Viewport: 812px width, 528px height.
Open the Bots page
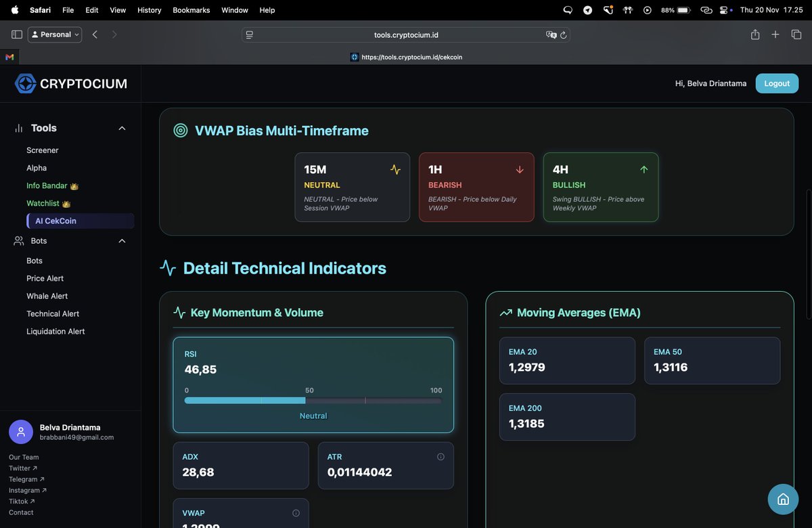coord(35,261)
